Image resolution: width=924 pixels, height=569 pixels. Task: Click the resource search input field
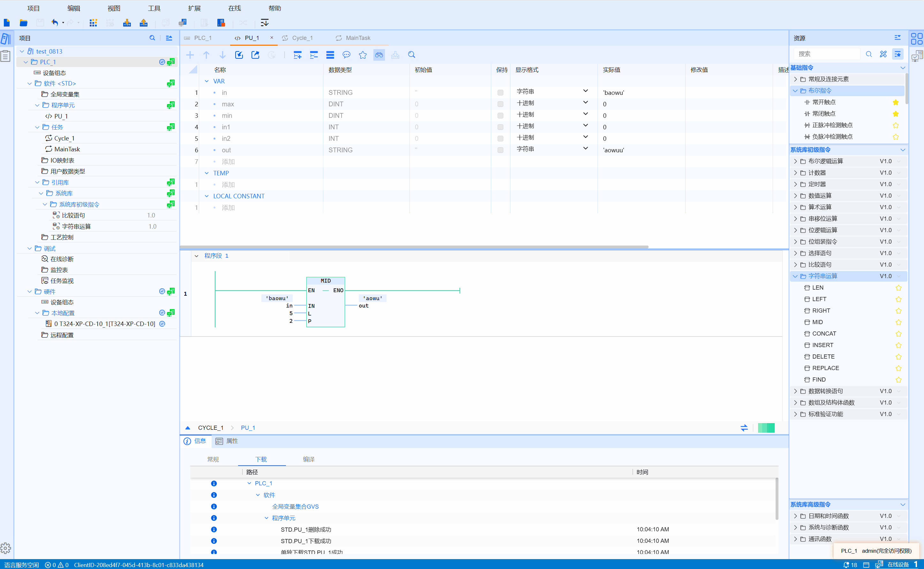click(826, 54)
